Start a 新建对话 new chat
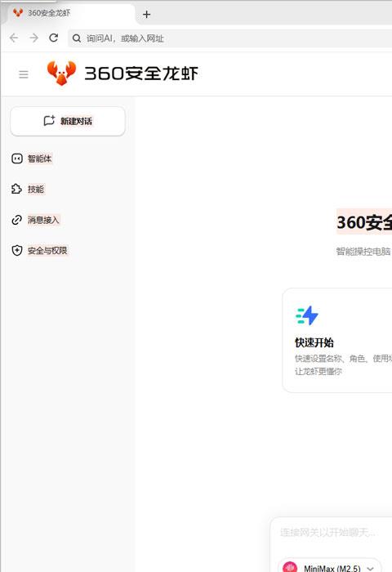Viewport: 392px width, 572px height. tap(68, 121)
